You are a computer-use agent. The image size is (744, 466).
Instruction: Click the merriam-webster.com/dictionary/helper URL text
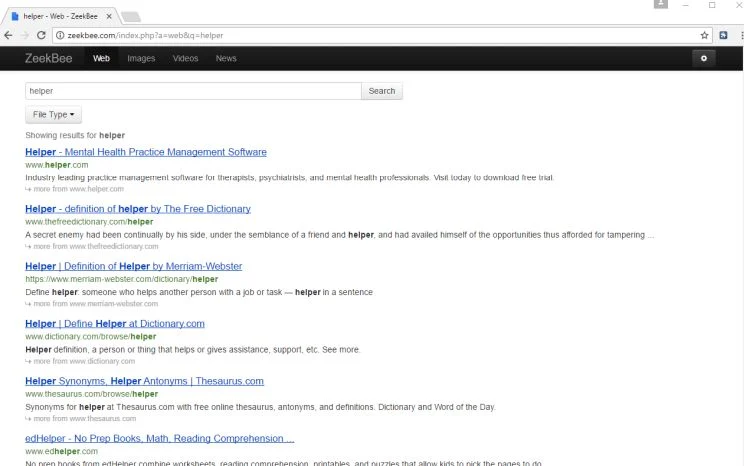coord(121,280)
